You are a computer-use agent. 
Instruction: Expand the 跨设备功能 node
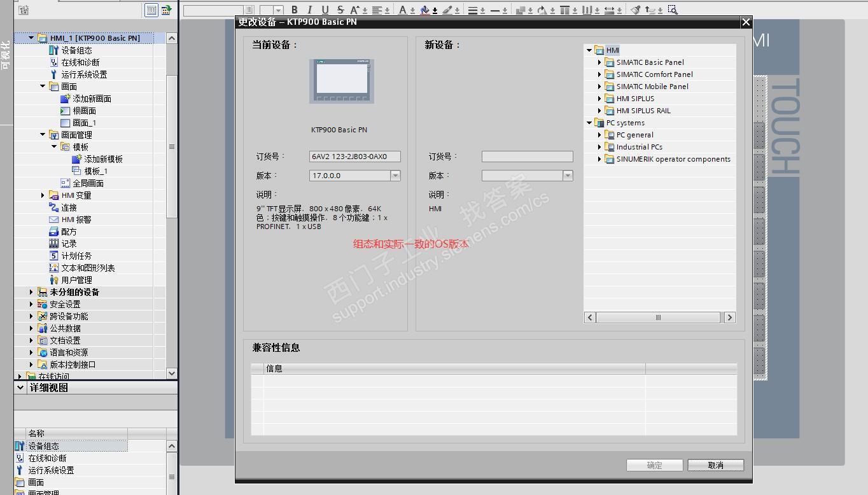31,316
